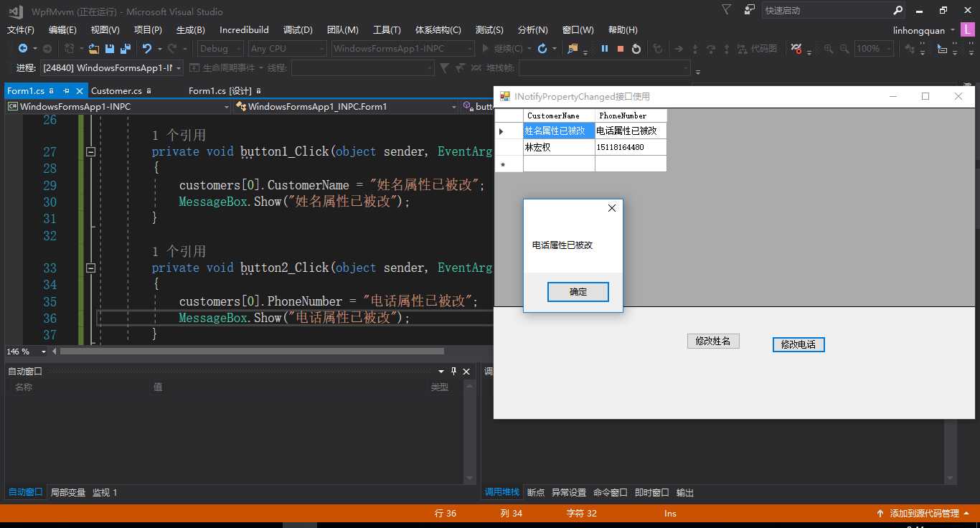The width and height of the screenshot is (980, 528).
Task: Open the 工具(T) menu
Action: (387, 30)
